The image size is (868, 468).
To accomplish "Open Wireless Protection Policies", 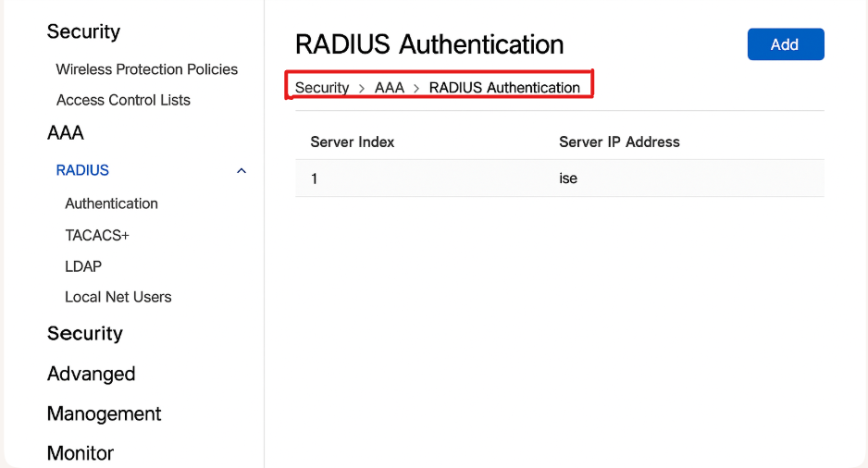I will click(x=147, y=69).
